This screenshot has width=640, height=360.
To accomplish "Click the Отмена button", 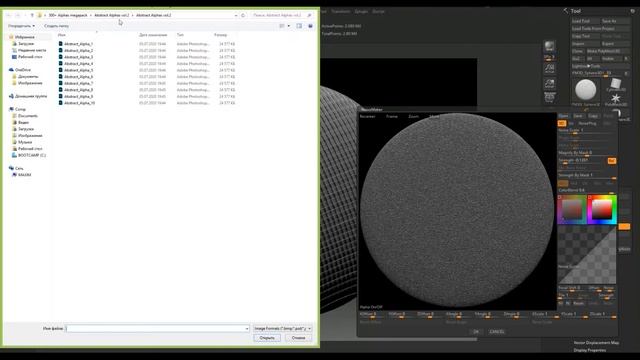I will 298,338.
